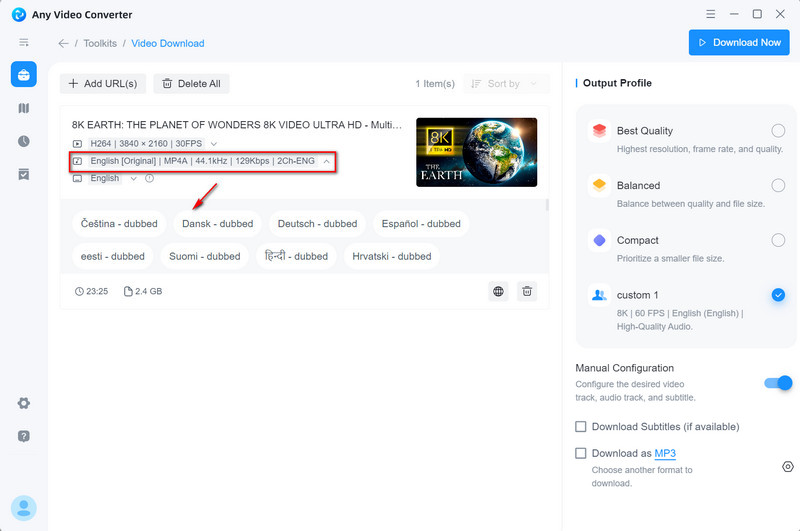
Task: Expand the English subtitle dropdown
Action: tap(133, 179)
